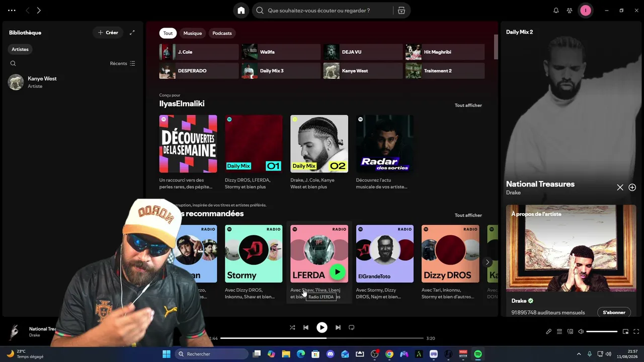Expand the library with the arrows icon
The width and height of the screenshot is (644, 362).
pyautogui.click(x=132, y=33)
